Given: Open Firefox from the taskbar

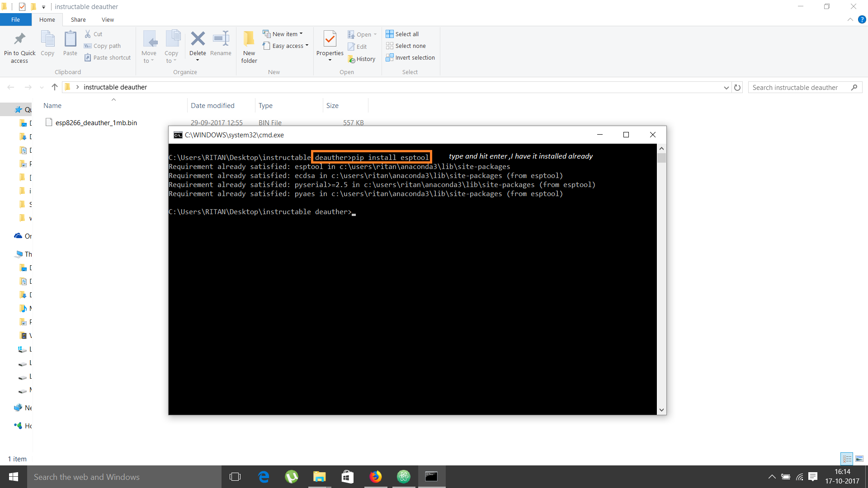Looking at the screenshot, I should [375, 477].
